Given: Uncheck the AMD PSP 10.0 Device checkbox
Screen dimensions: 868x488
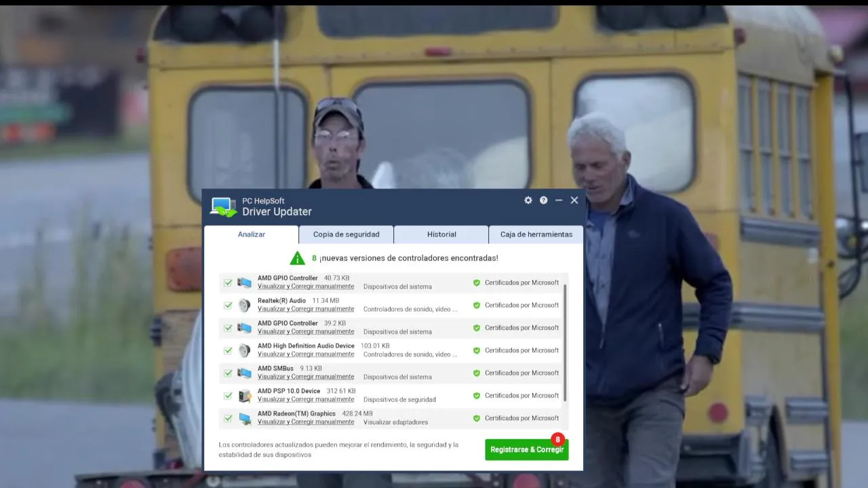Looking at the screenshot, I should 228,396.
